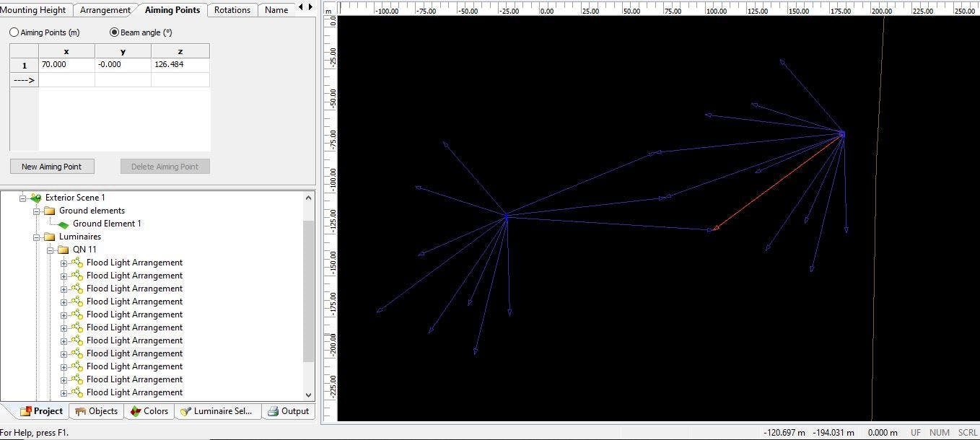Click the -120.697 m coordinate in the status bar
980x440 pixels.
coord(784,433)
